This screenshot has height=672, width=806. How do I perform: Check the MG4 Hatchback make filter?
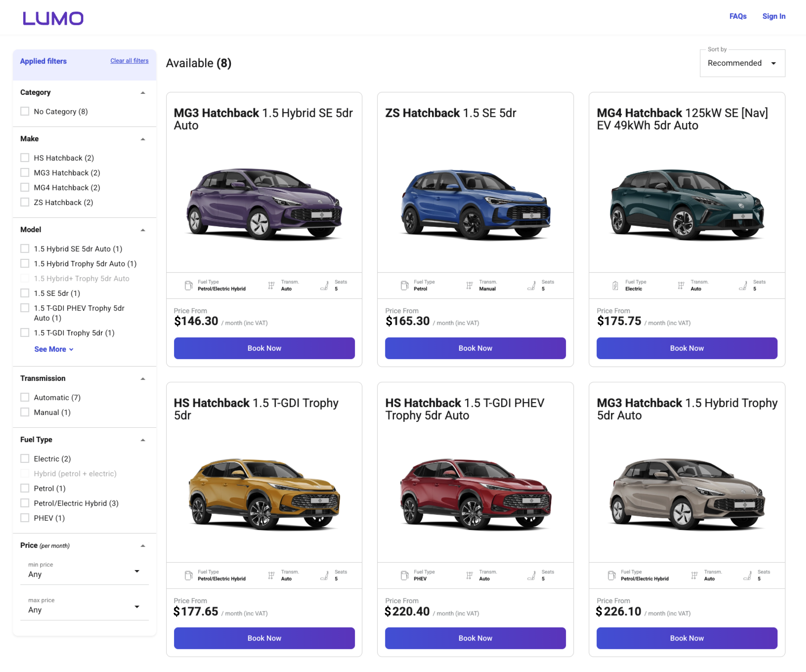(25, 188)
